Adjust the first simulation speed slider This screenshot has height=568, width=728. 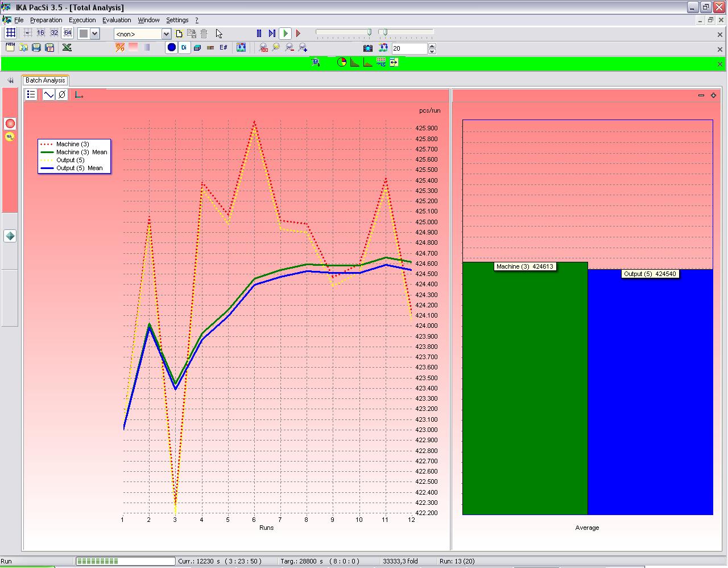[344, 33]
